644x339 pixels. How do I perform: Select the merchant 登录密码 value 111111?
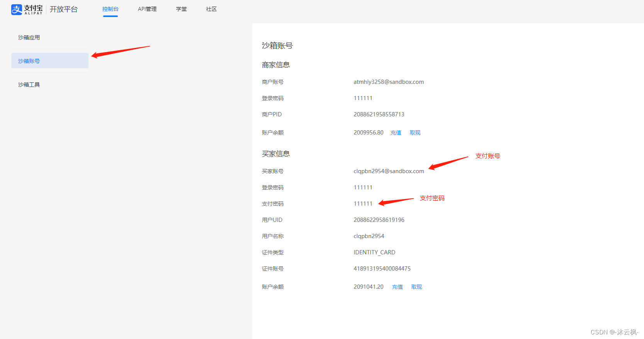[x=363, y=98]
